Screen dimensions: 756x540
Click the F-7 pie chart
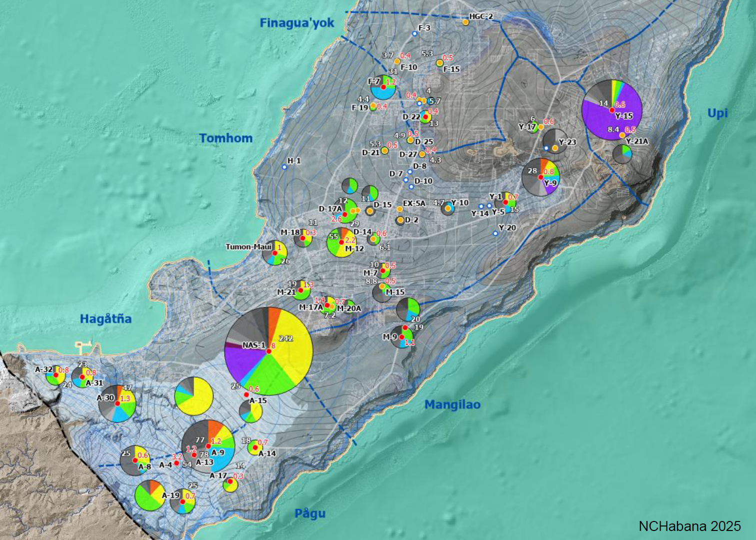point(383,87)
